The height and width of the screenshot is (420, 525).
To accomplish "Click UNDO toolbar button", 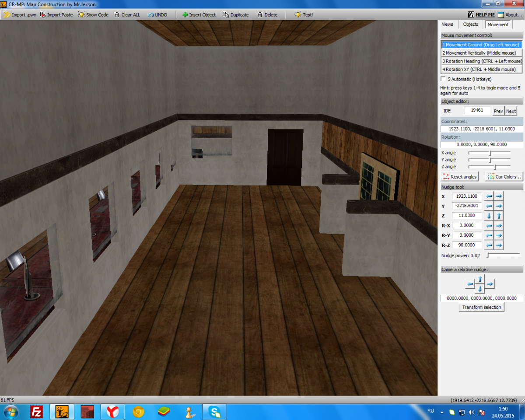I will (157, 14).
